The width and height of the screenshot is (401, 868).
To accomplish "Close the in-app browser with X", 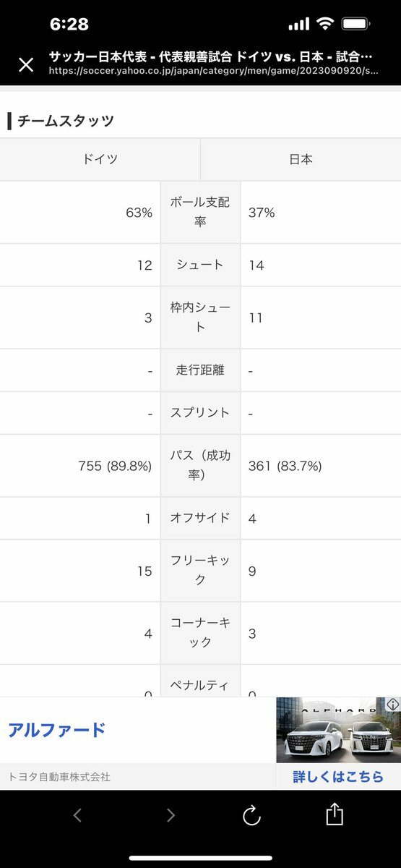I will (26, 64).
